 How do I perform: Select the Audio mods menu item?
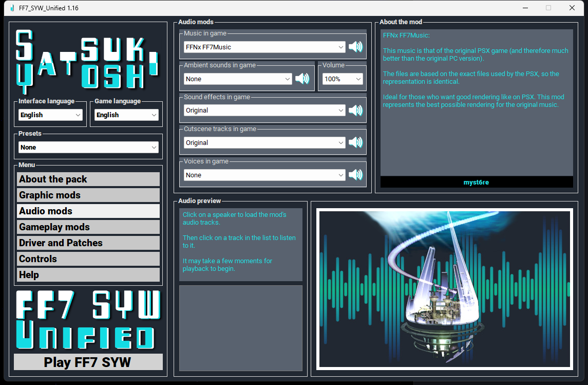(88, 211)
